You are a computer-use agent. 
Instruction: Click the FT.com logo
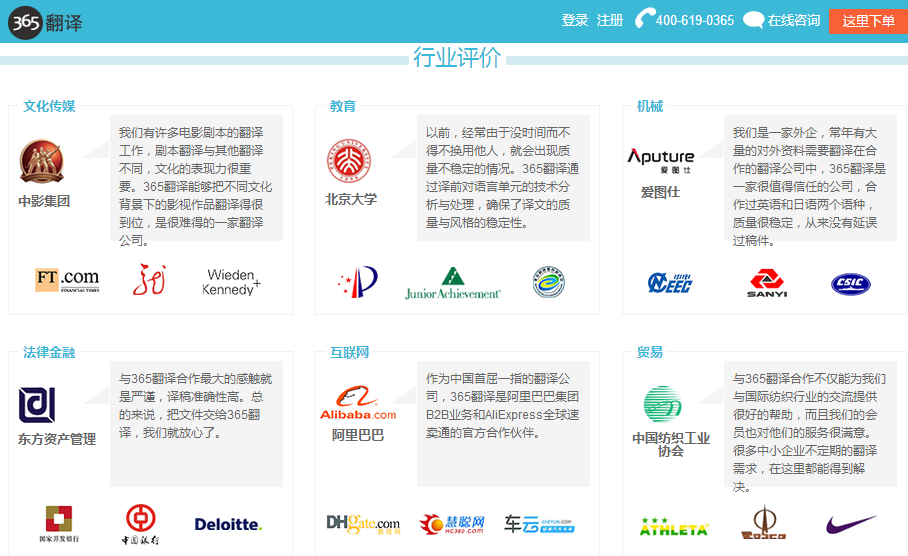pos(67,280)
